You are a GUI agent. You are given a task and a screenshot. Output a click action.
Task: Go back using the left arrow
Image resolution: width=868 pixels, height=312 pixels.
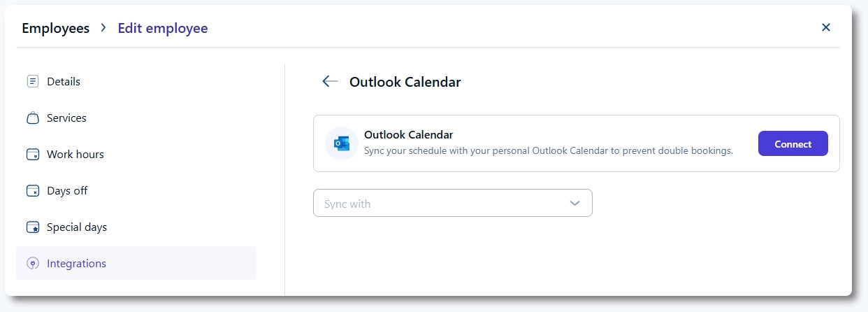click(x=330, y=82)
